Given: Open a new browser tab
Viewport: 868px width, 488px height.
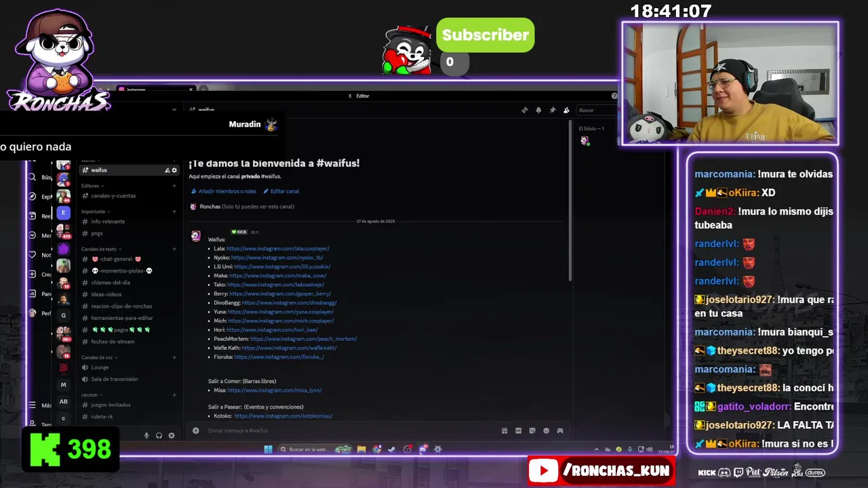Looking at the screenshot, I should point(203,89).
